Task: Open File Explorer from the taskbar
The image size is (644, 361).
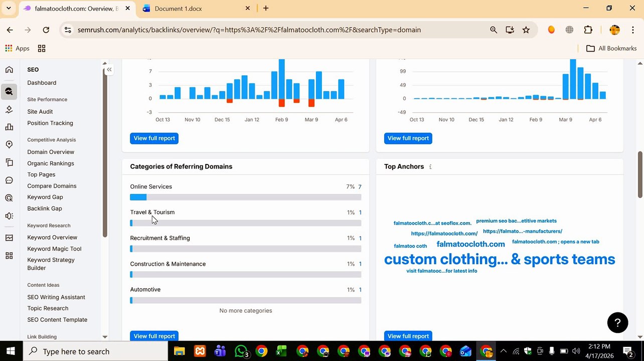Action: pyautogui.click(x=179, y=351)
